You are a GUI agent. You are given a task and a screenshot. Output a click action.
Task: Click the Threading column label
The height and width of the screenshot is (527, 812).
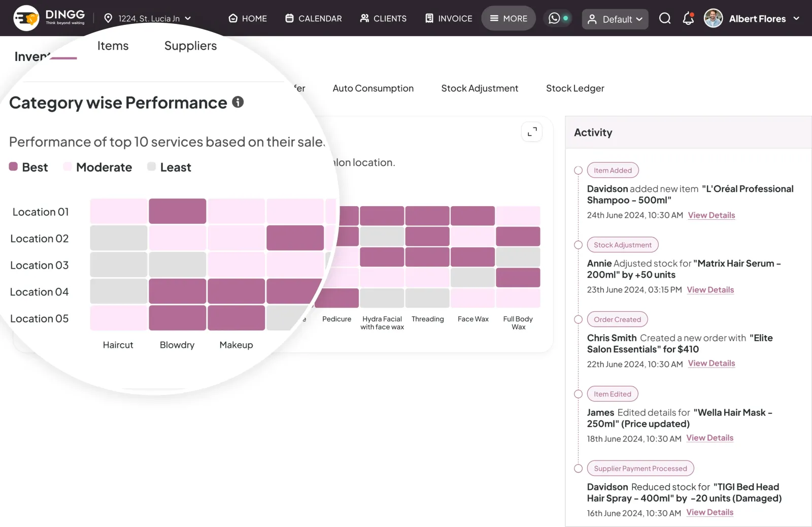click(x=427, y=319)
